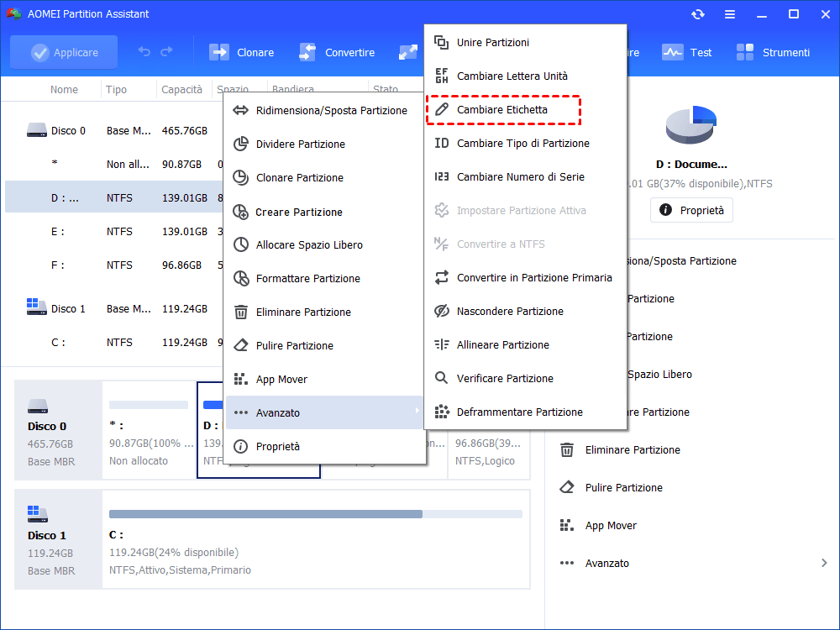The image size is (840, 630).
Task: Click unallocated block in Disco 0 map
Action: pyautogui.click(x=149, y=430)
